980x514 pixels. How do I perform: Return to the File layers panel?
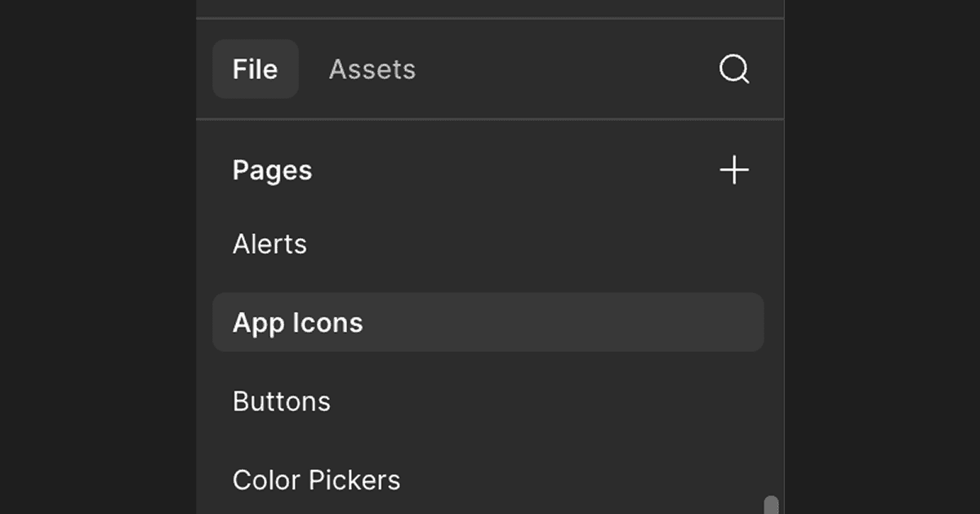[x=255, y=69]
